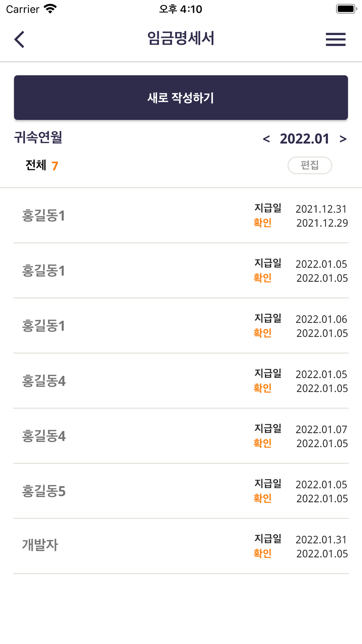The height and width of the screenshot is (644, 362).
Task: Open 홍길동1 entry paid 2021.12.31
Action: [181, 216]
